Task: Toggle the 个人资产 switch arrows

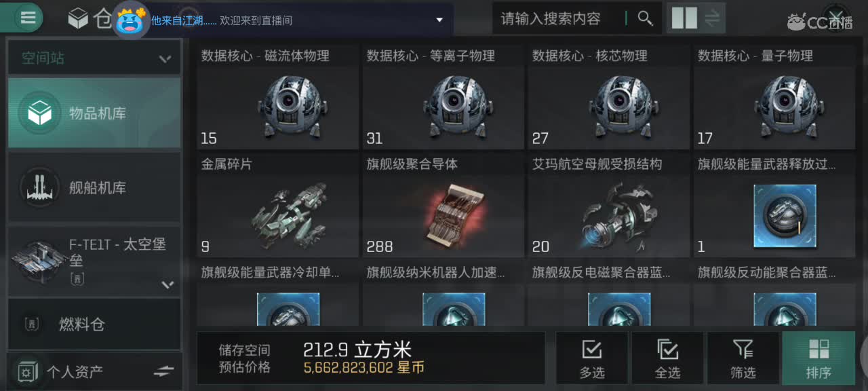Action: 163,371
